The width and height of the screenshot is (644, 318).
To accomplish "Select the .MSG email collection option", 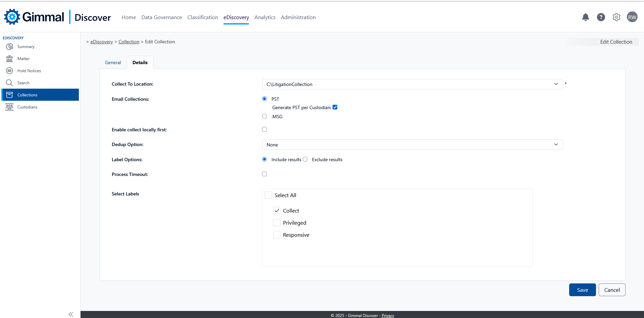I will [x=264, y=117].
